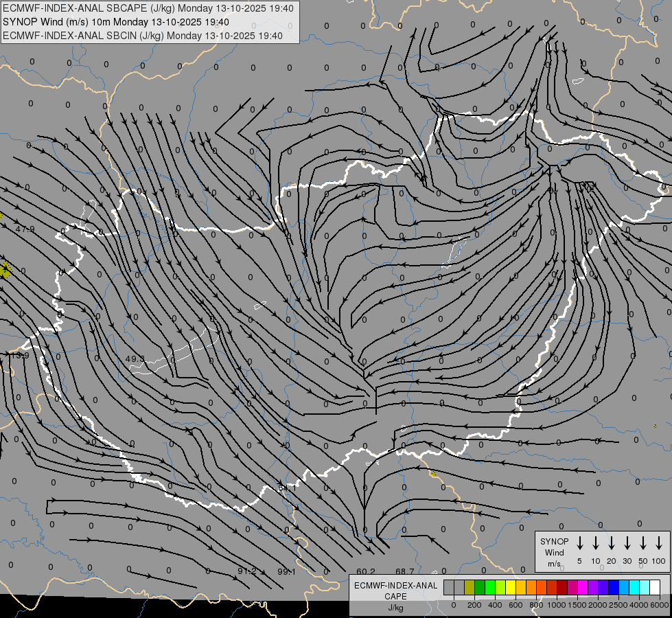Pick the white swatch at the legend's end
The image size is (672, 618).
tap(655, 587)
